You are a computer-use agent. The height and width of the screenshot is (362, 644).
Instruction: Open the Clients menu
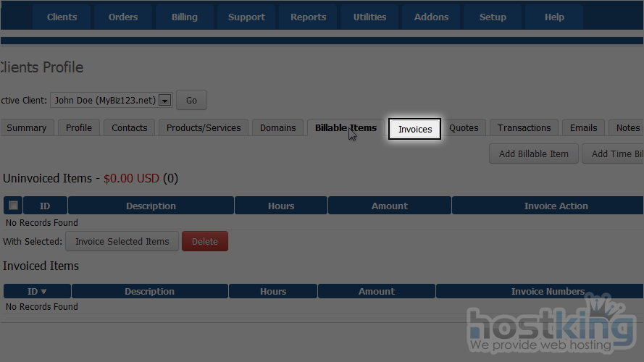coord(62,17)
